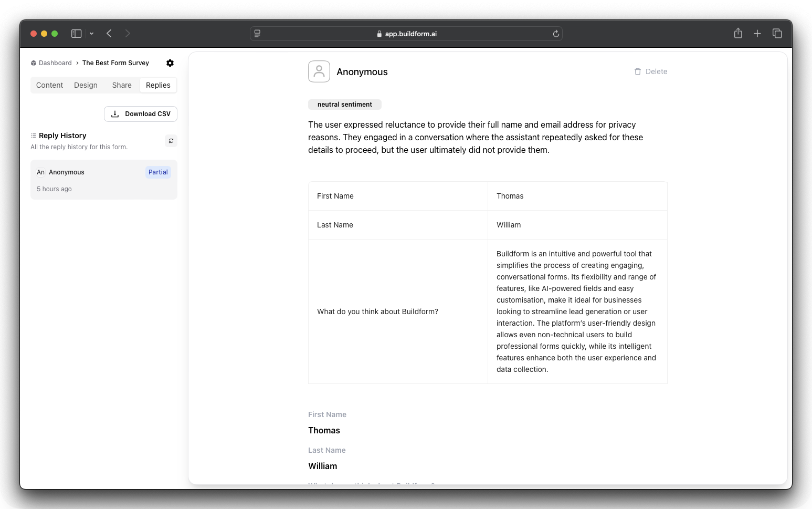812x509 pixels.
Task: Click the page reader icon in address bar
Action: tap(257, 34)
